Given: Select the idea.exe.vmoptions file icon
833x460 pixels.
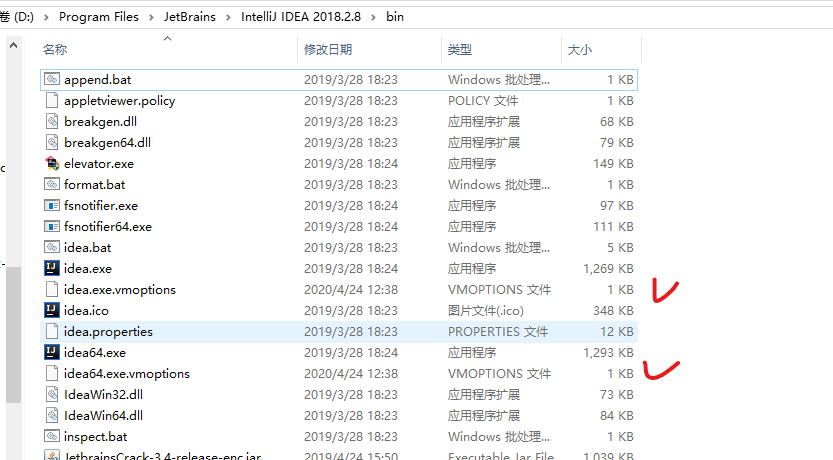Looking at the screenshot, I should pos(52,289).
